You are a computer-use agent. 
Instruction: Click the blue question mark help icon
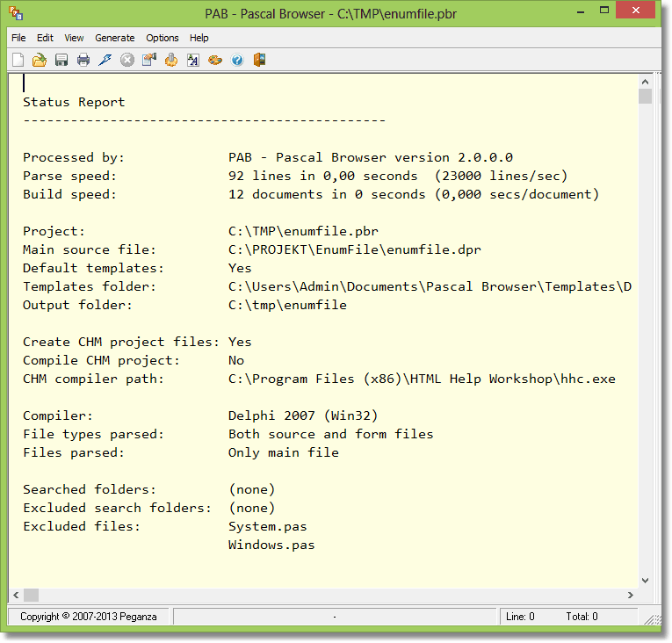pos(237,60)
